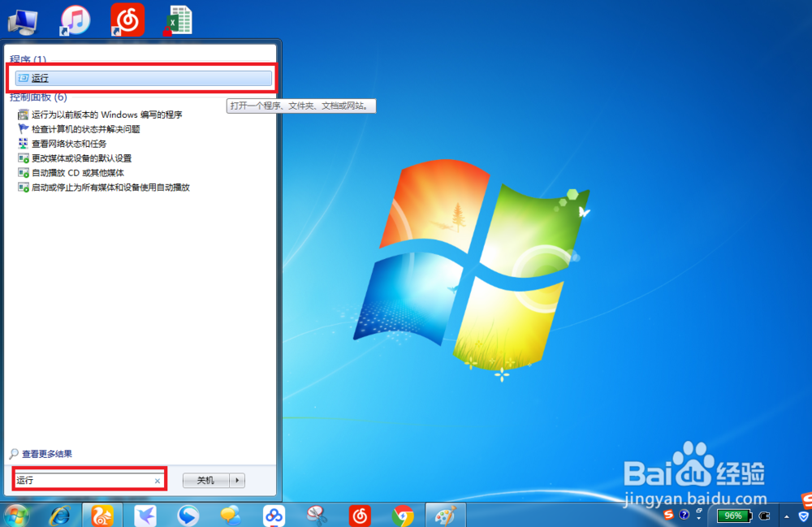
Task: Expand the shutdown options arrow
Action: (237, 481)
